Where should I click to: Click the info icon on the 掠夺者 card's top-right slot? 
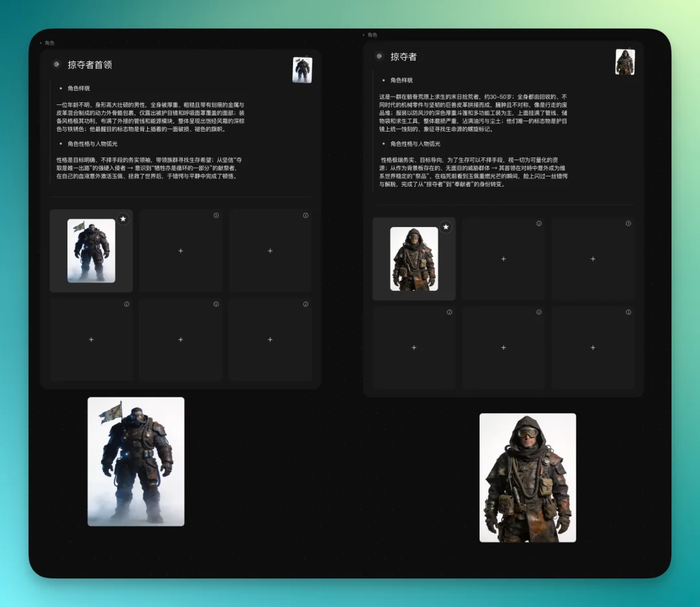point(627,223)
